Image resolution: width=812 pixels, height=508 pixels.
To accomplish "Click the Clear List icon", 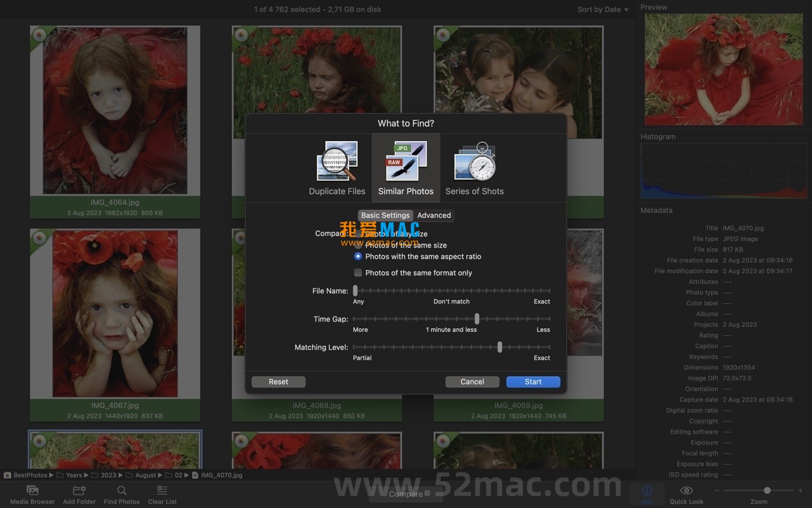I will (x=162, y=493).
